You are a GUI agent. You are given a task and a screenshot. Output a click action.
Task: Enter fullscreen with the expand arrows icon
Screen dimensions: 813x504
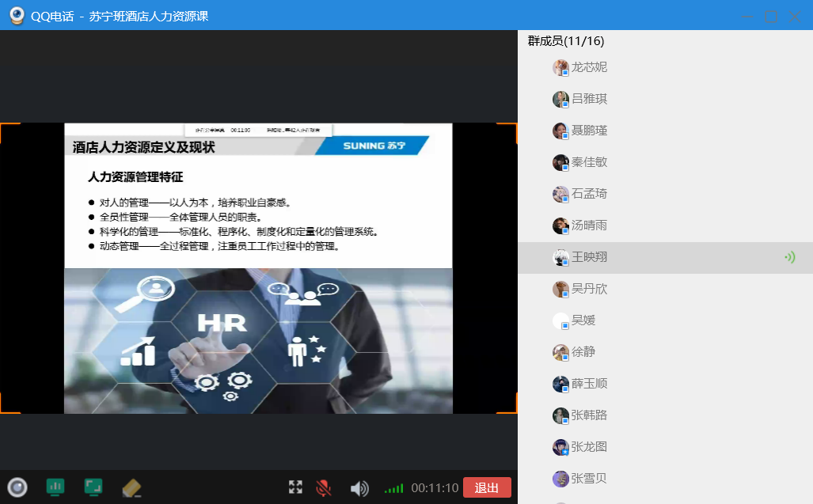click(295, 487)
